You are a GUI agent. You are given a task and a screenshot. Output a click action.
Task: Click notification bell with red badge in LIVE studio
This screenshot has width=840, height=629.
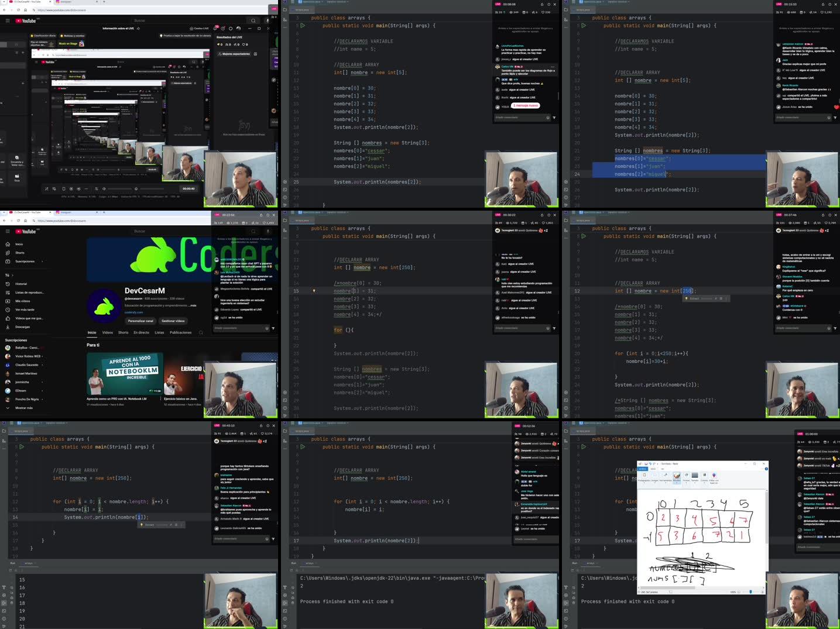click(216, 28)
